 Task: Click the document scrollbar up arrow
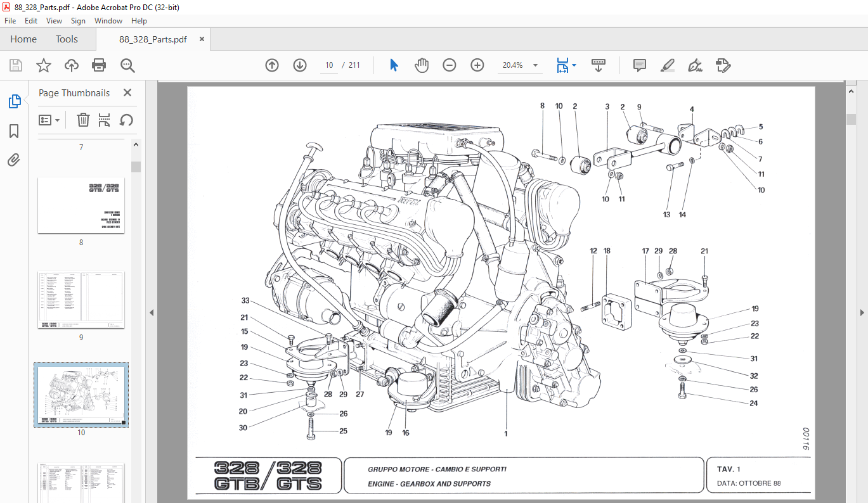[850, 91]
